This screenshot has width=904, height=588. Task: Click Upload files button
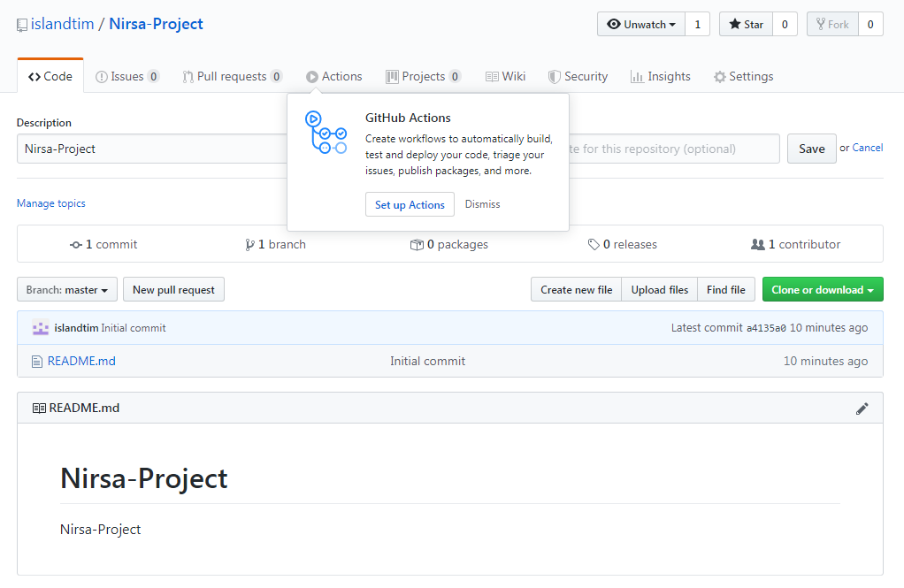(660, 289)
